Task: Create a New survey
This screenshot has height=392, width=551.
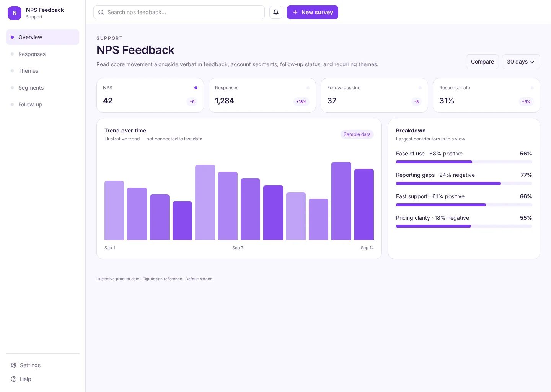Action: click(313, 12)
